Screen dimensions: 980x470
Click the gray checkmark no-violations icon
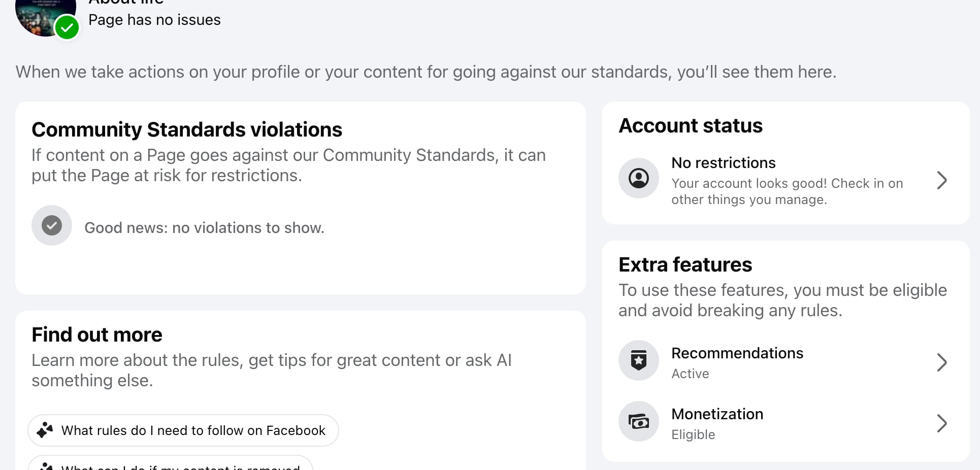[52, 225]
